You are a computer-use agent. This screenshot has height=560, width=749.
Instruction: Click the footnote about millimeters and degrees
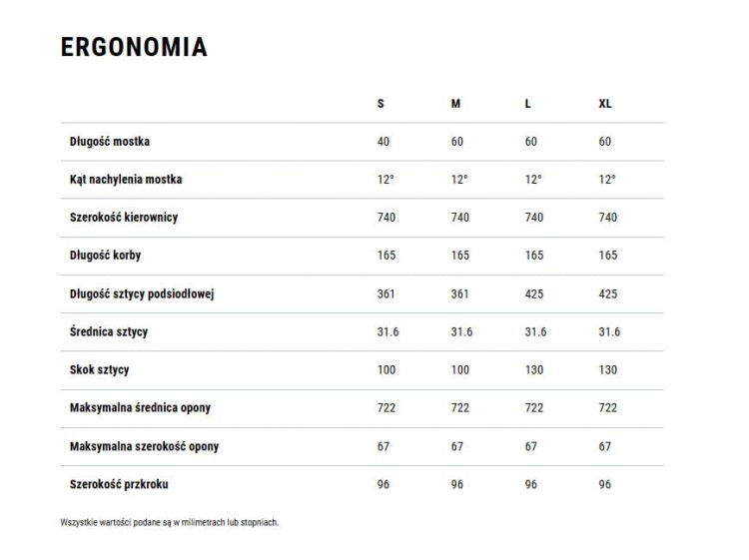169,522
